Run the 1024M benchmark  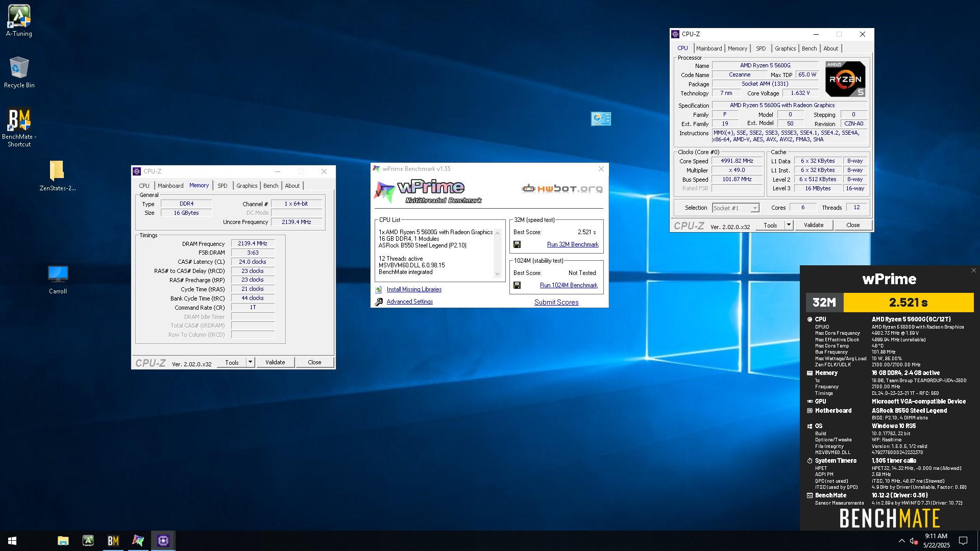pyautogui.click(x=569, y=285)
